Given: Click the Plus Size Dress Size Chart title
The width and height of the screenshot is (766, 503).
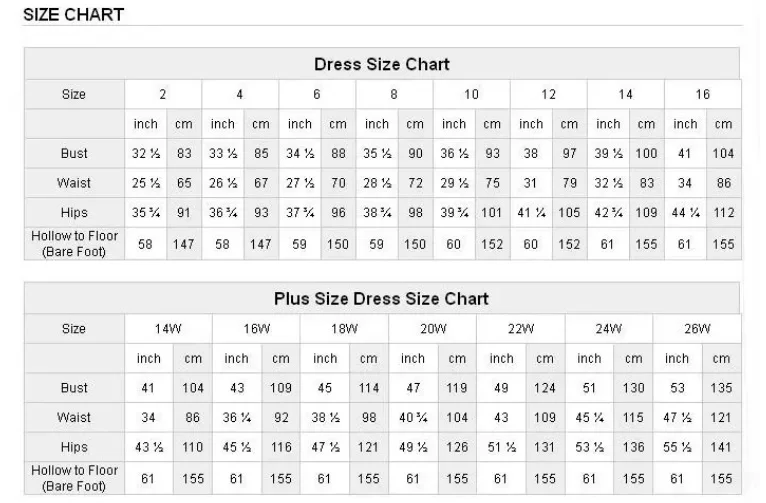Looking at the screenshot, I should click(x=382, y=298).
